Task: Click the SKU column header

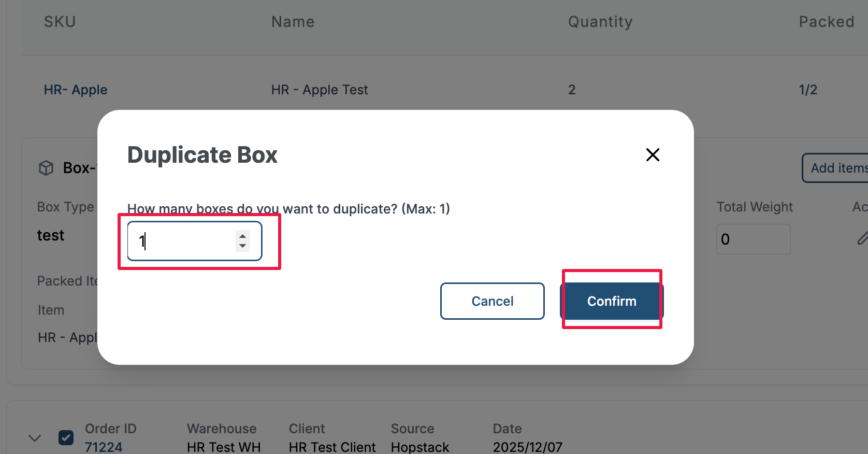Action: point(60,22)
